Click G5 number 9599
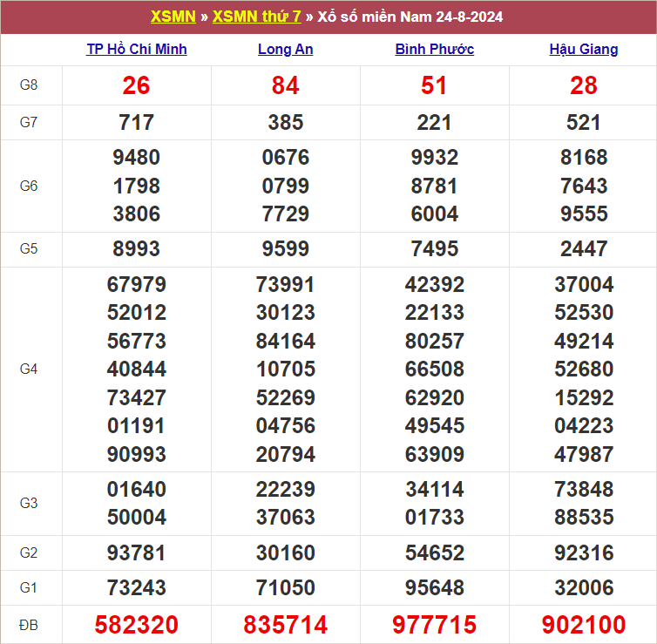The height and width of the screenshot is (644, 657). (286, 249)
